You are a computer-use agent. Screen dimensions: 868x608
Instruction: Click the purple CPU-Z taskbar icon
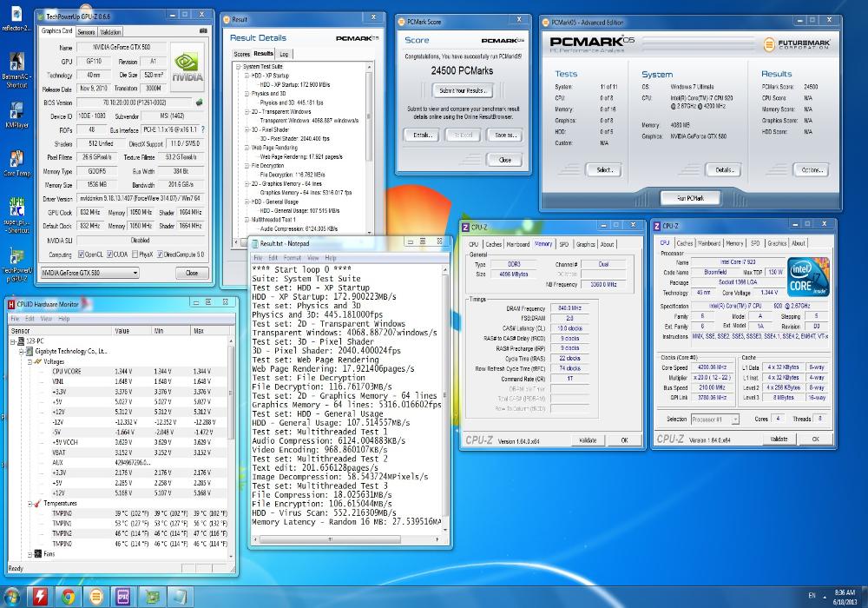[123, 597]
